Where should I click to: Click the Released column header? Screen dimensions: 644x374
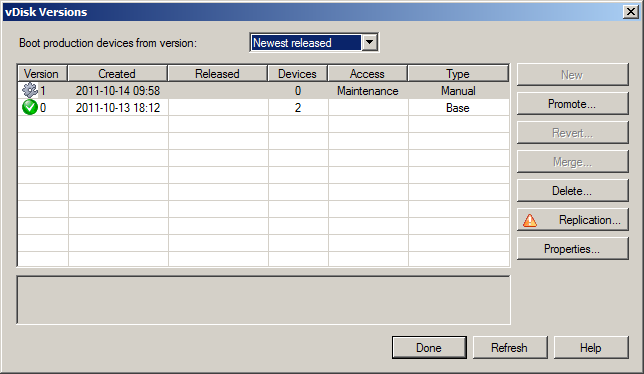click(217, 74)
